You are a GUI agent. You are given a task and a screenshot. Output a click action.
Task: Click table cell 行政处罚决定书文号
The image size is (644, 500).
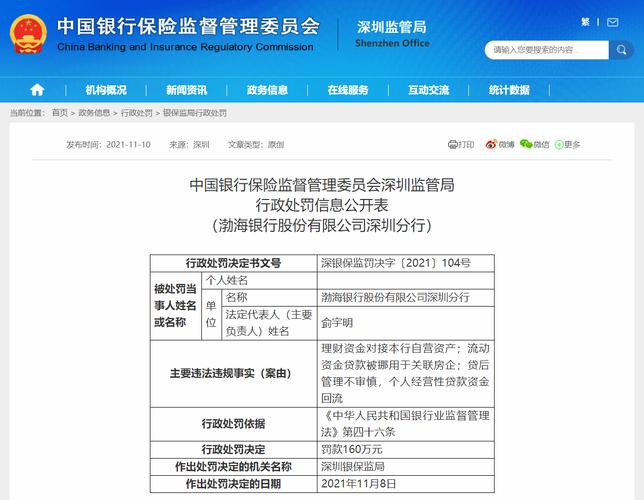233,263
